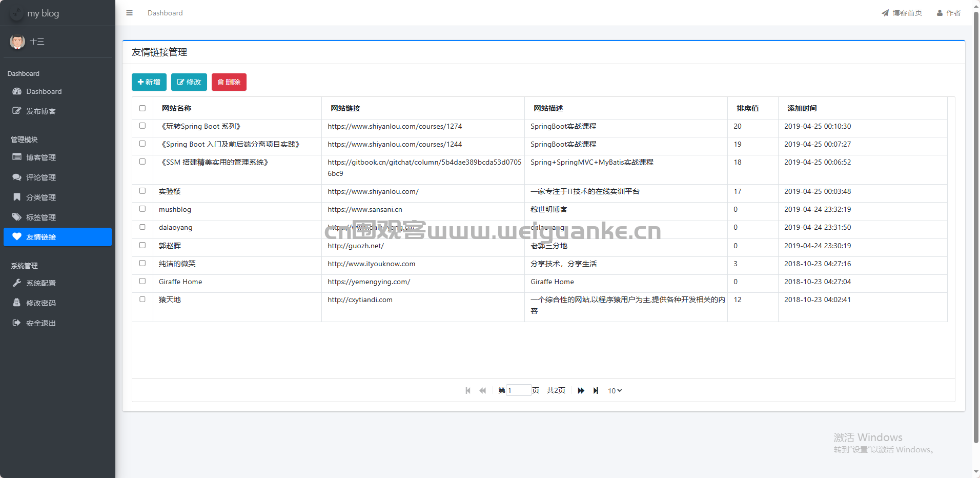
Task: Check the 《玩转Spring Boot 系列》 row checkbox
Action: pyautogui.click(x=142, y=126)
